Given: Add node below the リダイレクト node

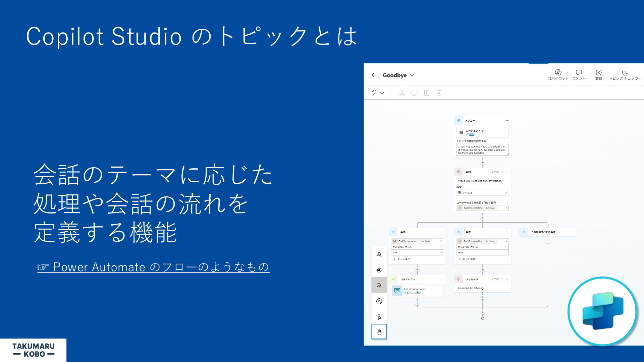Looking at the screenshot, I should coord(417,303).
